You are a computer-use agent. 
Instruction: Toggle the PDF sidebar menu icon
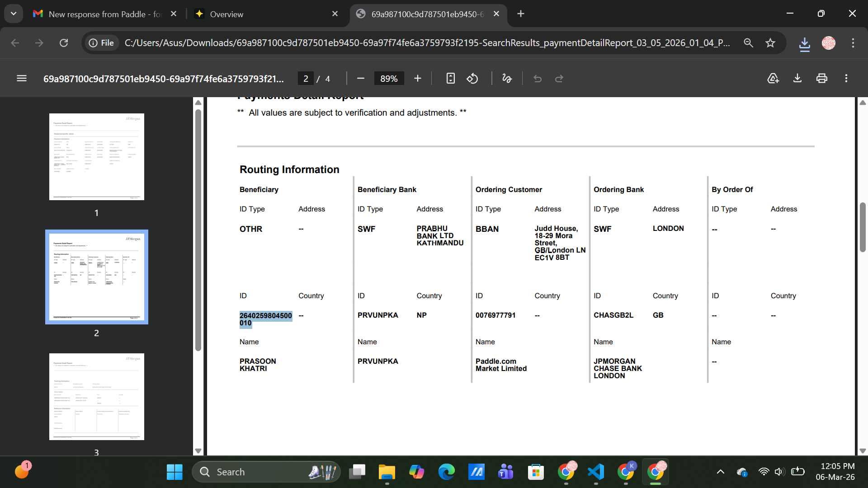coord(21,79)
